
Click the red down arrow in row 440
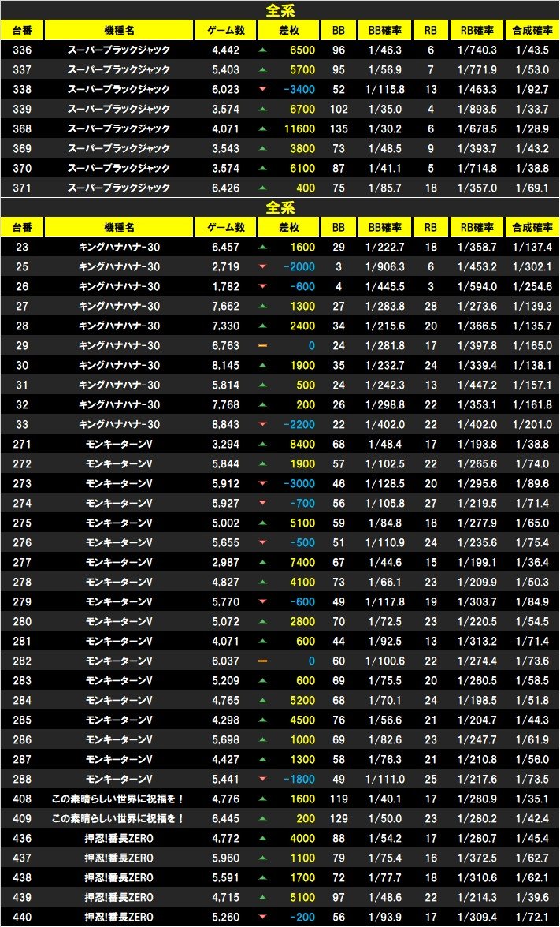[x=263, y=917]
